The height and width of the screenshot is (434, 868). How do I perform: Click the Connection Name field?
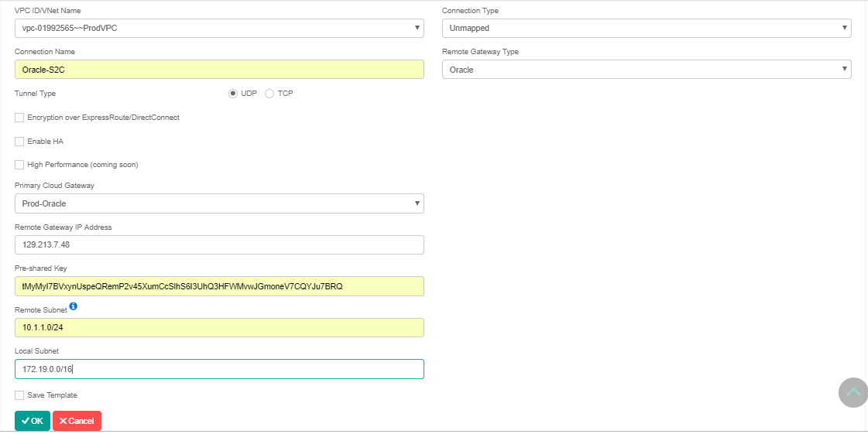click(219, 70)
